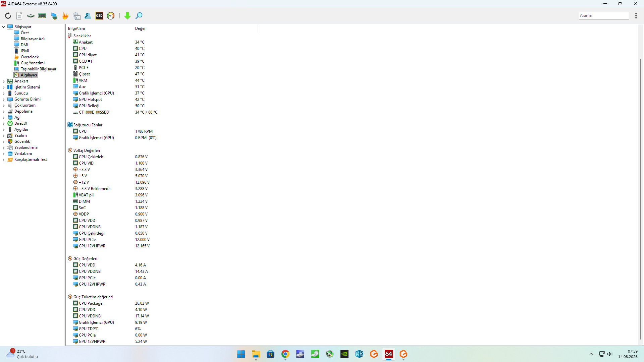The image size is (644, 362).
Task: Open File Explorer from taskbar
Action: [256, 354]
